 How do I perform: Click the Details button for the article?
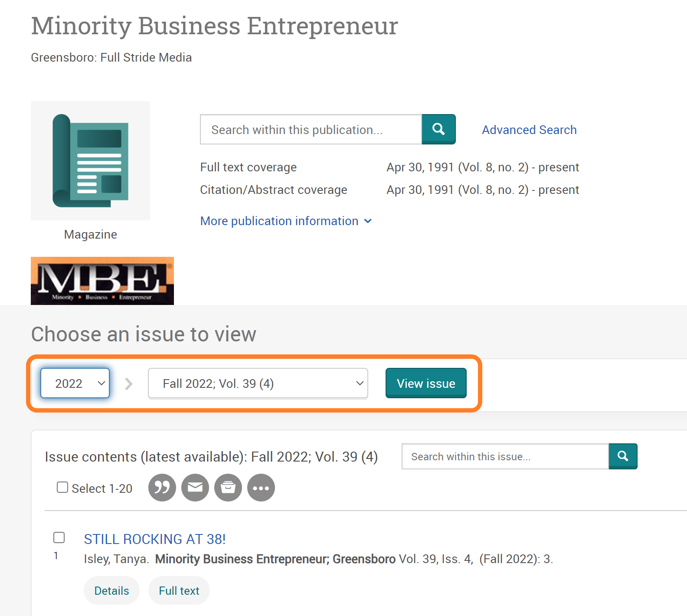111,590
